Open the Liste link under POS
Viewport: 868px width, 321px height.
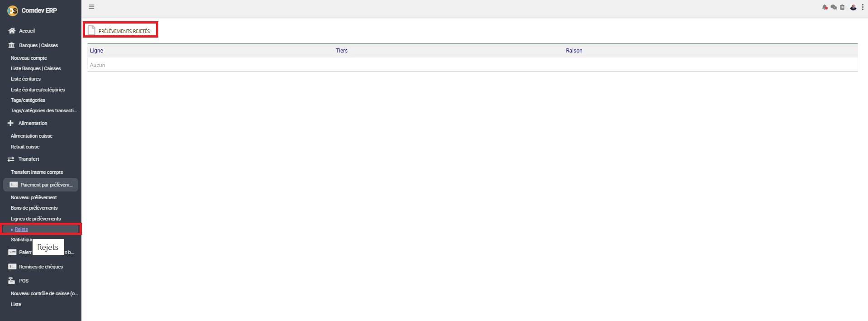click(x=16, y=304)
